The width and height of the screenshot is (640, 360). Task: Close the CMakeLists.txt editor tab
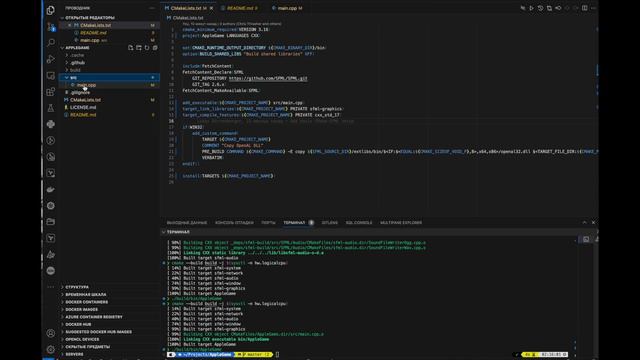(211, 8)
